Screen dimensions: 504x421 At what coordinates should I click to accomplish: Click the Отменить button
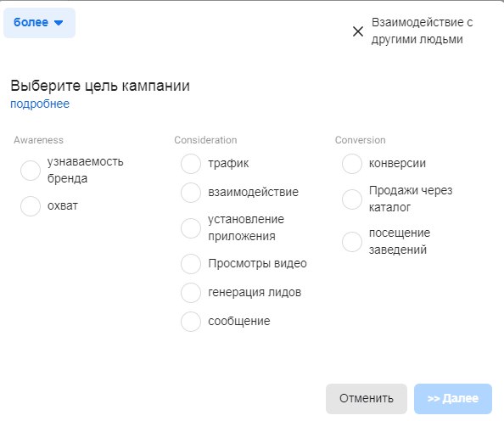[x=367, y=398]
